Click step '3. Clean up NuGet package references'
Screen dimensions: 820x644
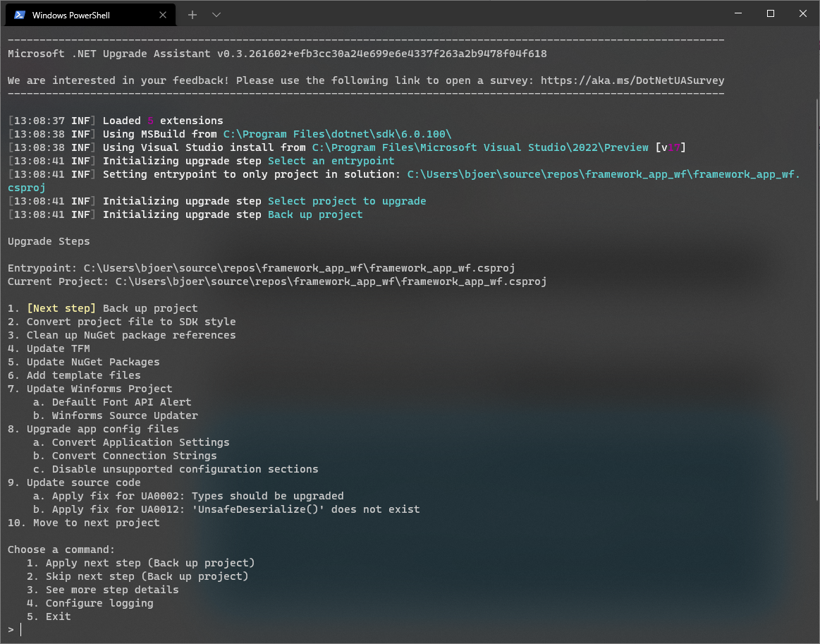point(121,335)
